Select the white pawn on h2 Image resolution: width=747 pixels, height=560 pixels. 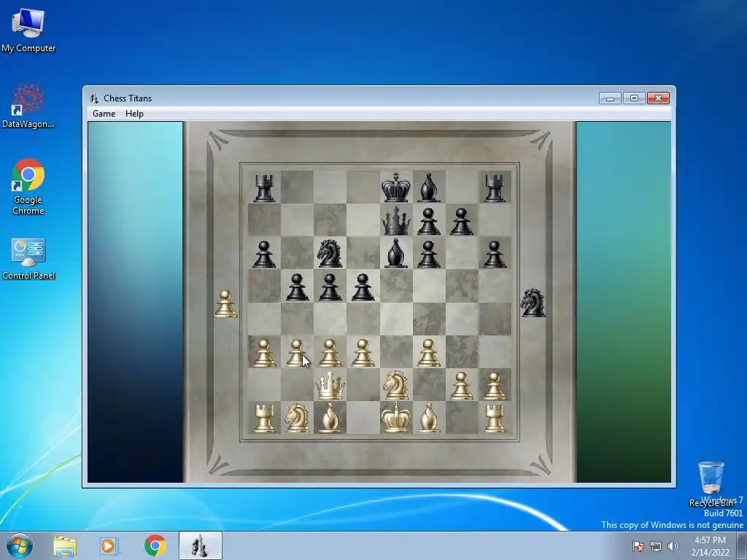[x=495, y=386]
